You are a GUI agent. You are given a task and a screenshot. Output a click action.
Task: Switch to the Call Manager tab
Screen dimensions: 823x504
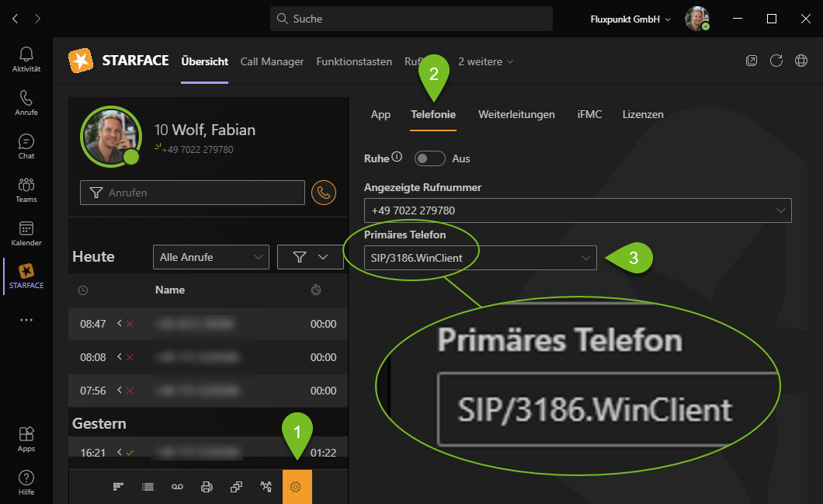[x=272, y=61]
